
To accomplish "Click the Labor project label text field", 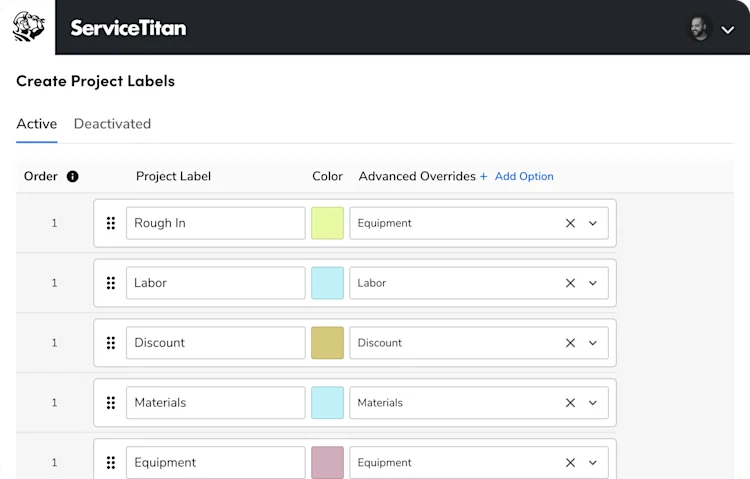I will [216, 283].
